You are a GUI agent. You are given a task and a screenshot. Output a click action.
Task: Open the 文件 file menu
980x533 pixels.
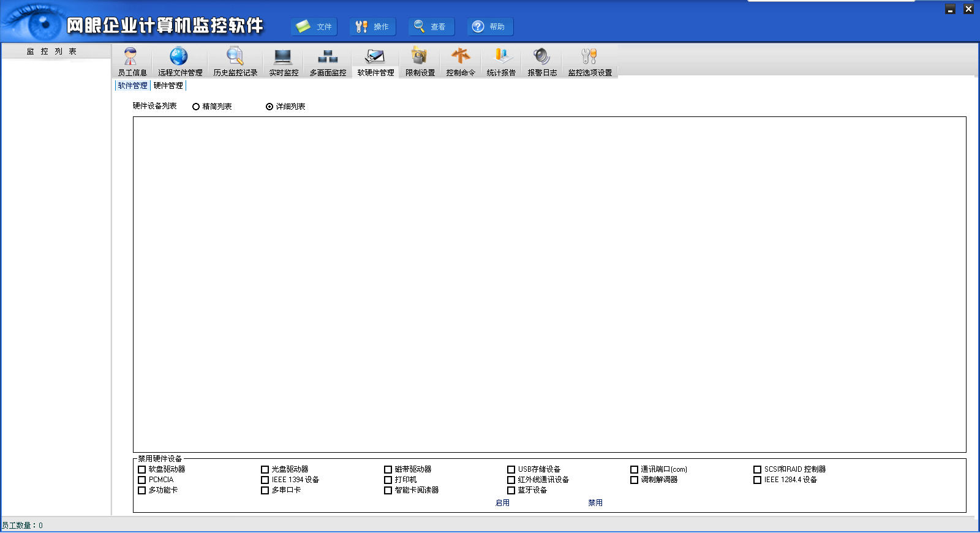click(314, 27)
